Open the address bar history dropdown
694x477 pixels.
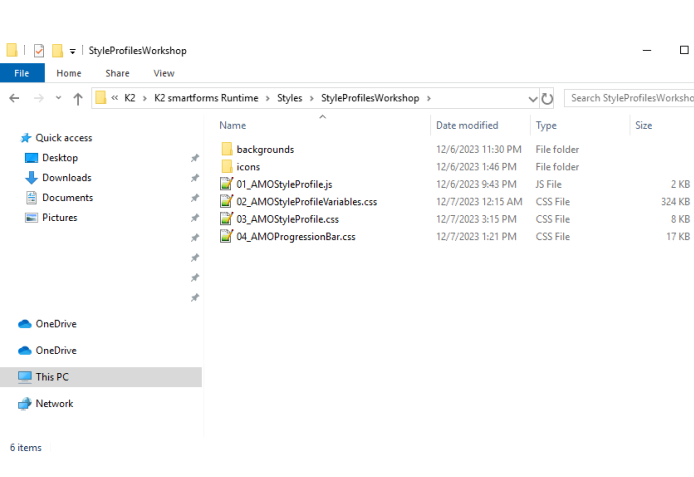533,99
